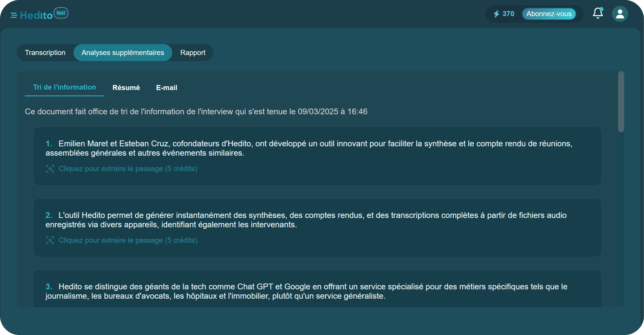Subscribe via Abonnez-vous button
644x335 pixels.
tap(549, 14)
